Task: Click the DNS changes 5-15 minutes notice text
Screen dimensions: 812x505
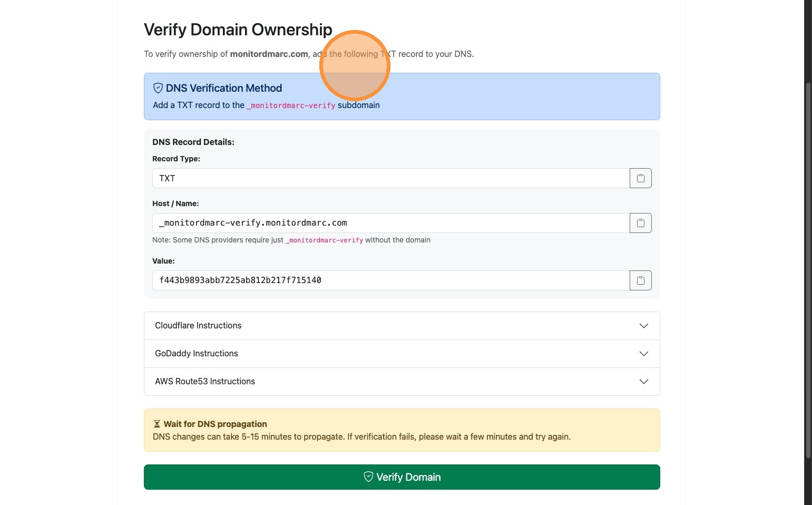Action: [x=361, y=436]
